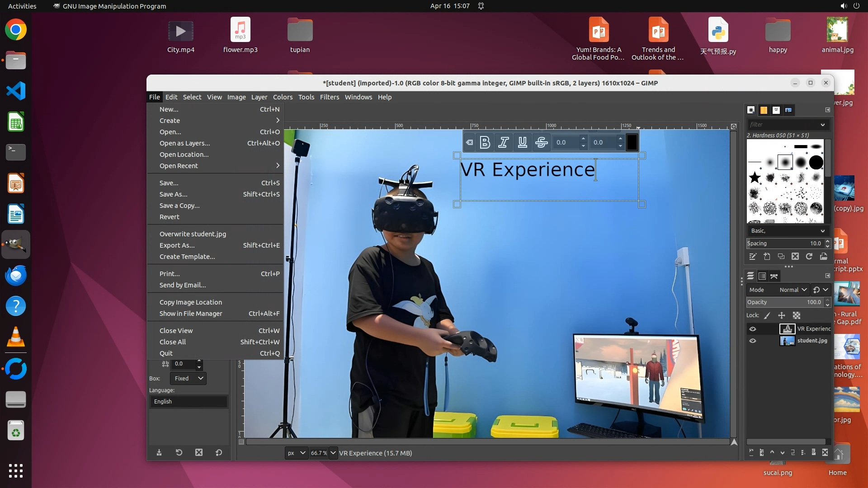Click the refresh brushes icon
This screenshot has width=868, height=488.
tap(809, 257)
